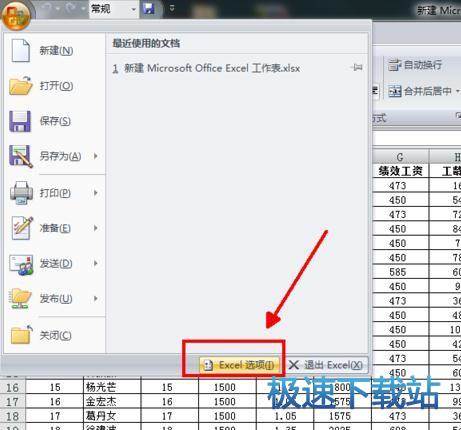Click save icon in quick access toolbar
This screenshot has height=430, width=461.
149,8
